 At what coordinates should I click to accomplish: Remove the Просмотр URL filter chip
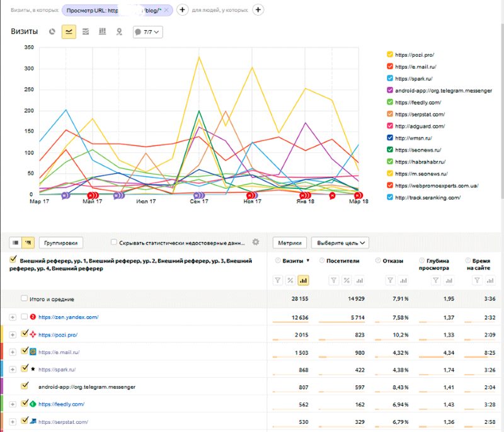click(166, 10)
